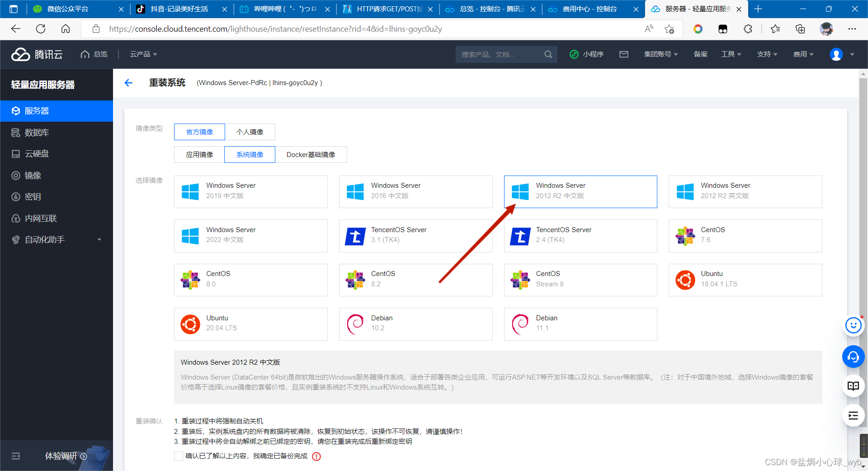Image resolution: width=868 pixels, height=471 pixels.
Task: Expand the 集团账号 dropdown
Action: tap(661, 54)
